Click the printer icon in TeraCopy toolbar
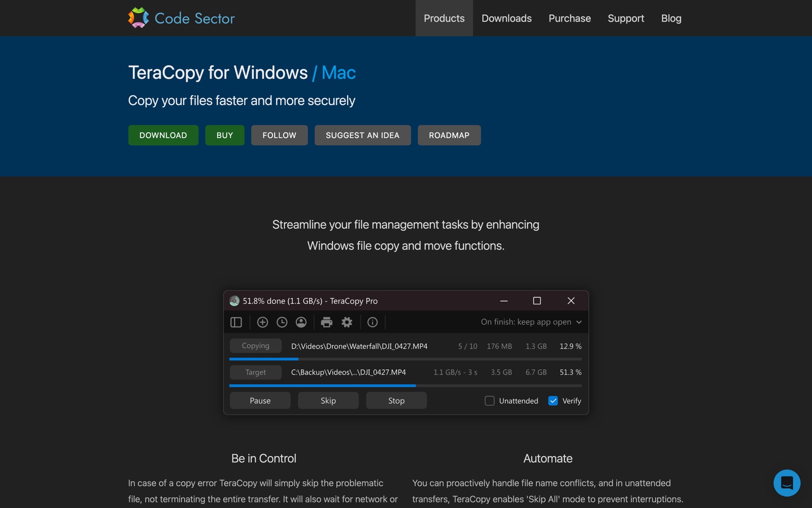The height and width of the screenshot is (508, 812). (x=327, y=322)
